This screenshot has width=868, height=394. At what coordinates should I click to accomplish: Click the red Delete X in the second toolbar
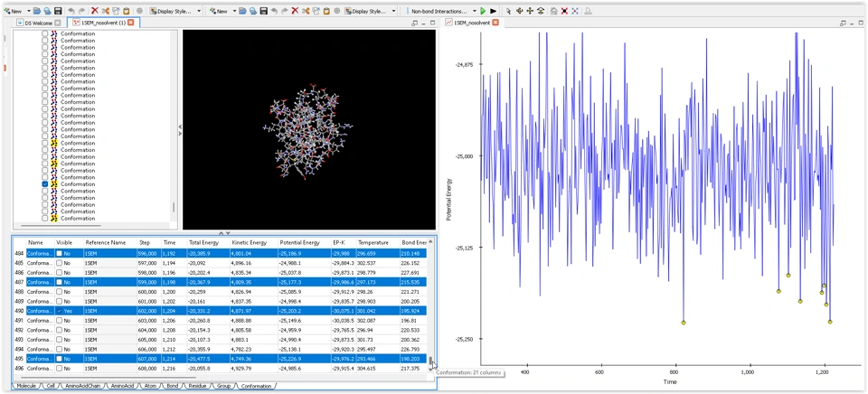pyautogui.click(x=295, y=11)
